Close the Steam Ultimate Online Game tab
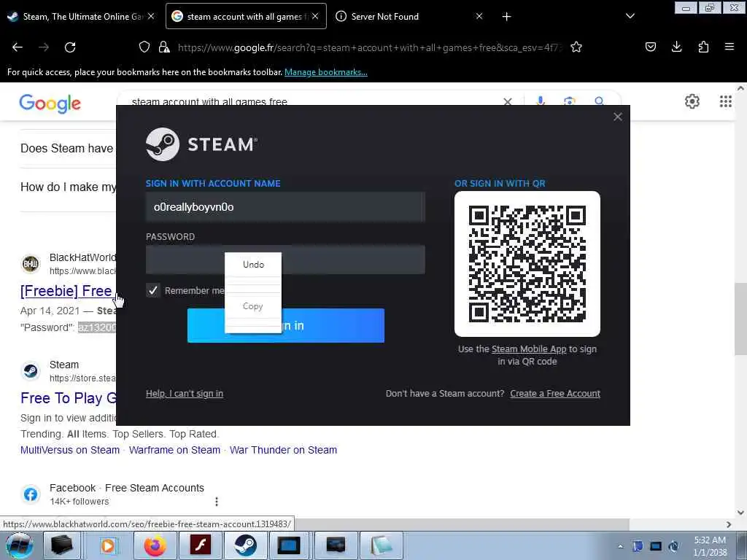Viewport: 747px width, 560px height. point(151,16)
